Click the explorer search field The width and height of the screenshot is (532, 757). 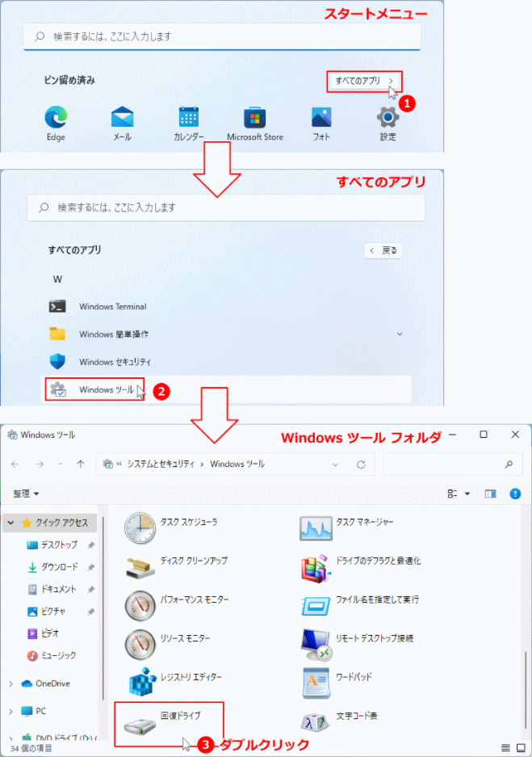pyautogui.click(x=453, y=464)
